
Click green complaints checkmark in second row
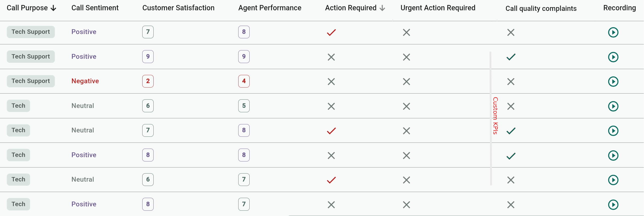point(511,57)
